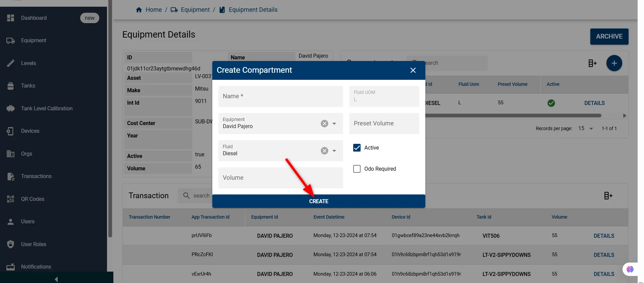The image size is (644, 283).
Task: Click the VIT506 tank id cell
Action: click(x=491, y=236)
